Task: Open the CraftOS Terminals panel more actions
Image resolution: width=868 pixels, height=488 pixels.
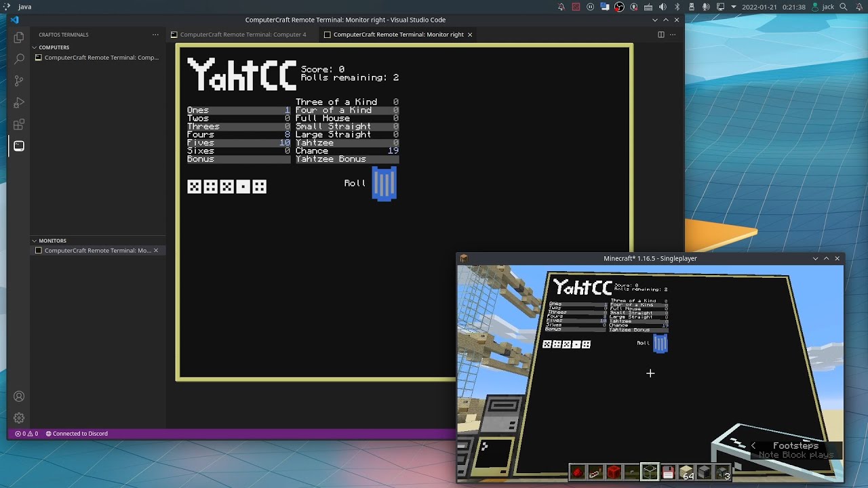Action: [155, 35]
